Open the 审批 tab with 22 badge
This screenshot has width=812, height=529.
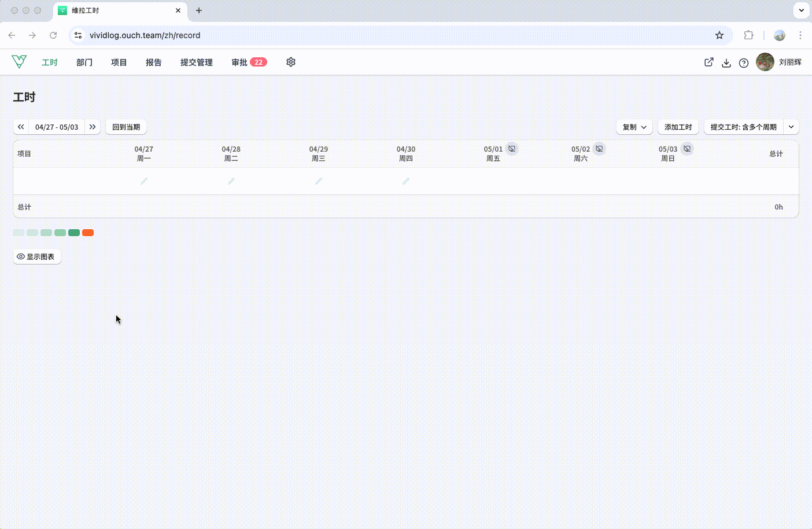(x=249, y=63)
